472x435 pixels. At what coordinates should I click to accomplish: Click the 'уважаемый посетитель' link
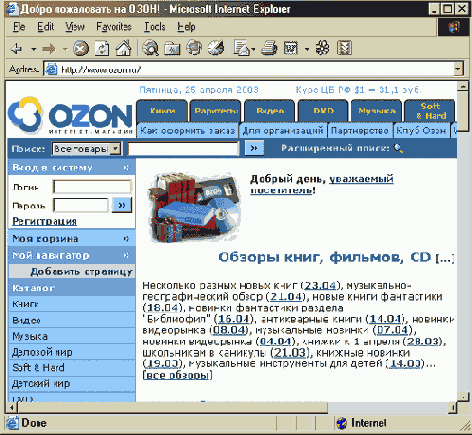click(x=322, y=185)
